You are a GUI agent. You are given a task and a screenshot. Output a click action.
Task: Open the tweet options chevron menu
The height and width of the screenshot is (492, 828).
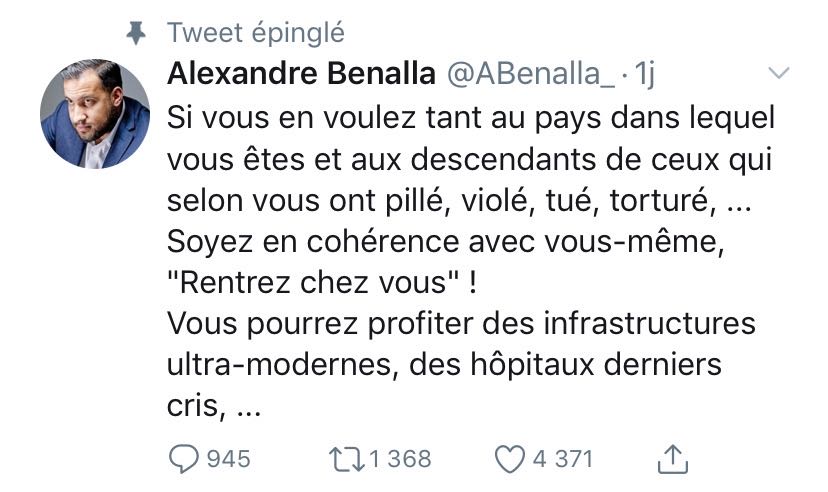(777, 74)
